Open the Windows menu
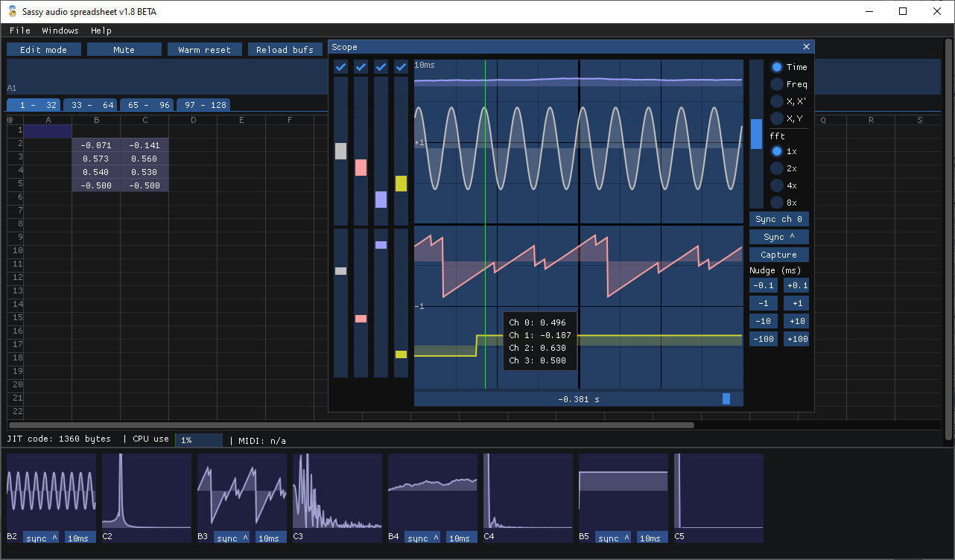The height and width of the screenshot is (560, 955). 60,31
